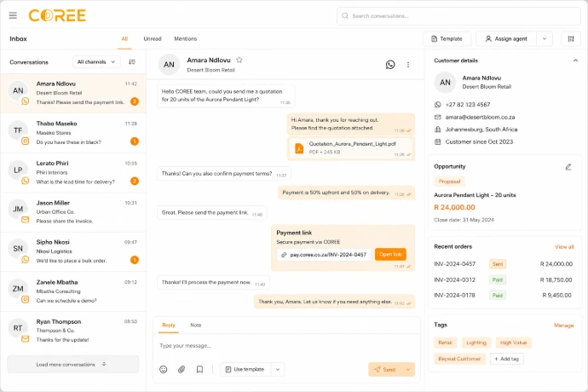The image size is (588, 392).
Task: Star the Amara Ndlovu conversation
Action: (239, 60)
